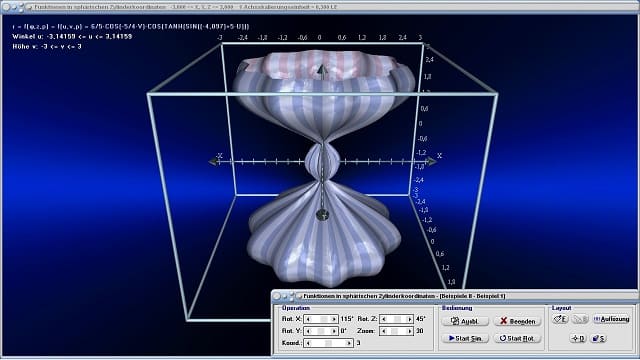Click the Rot. Y slider thumb

(321, 331)
